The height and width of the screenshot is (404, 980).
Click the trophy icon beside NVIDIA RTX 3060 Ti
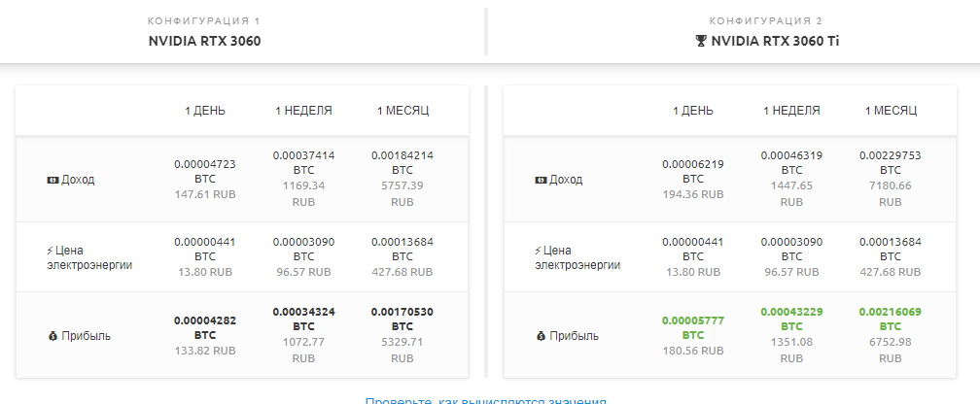701,41
